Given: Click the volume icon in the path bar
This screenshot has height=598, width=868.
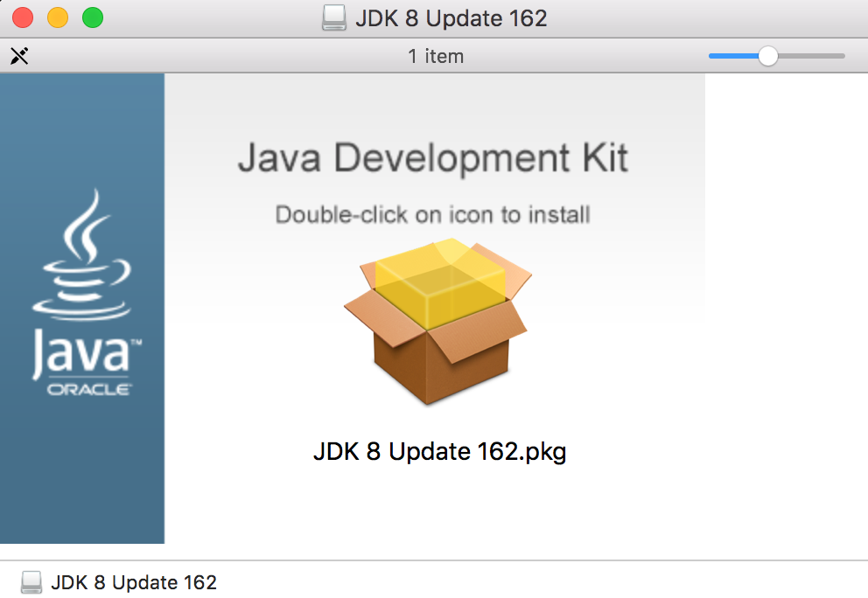Looking at the screenshot, I should tap(31, 582).
